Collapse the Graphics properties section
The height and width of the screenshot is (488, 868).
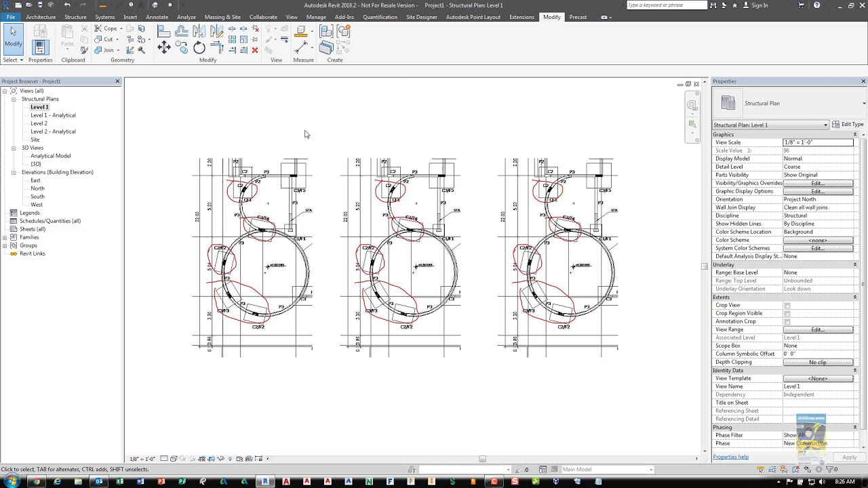point(854,134)
